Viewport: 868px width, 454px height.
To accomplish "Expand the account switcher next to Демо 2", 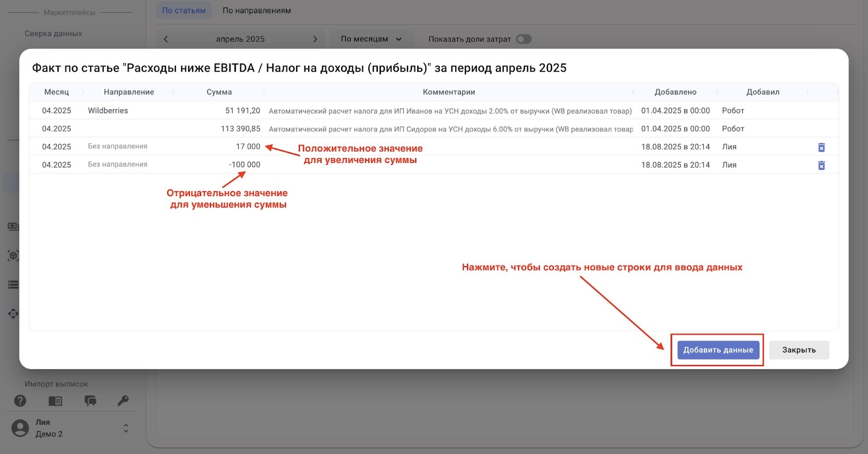I will 126,428.
